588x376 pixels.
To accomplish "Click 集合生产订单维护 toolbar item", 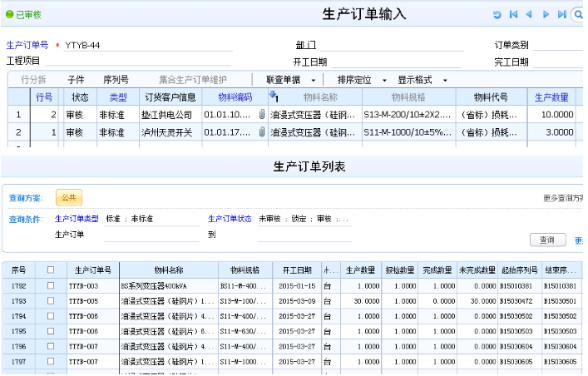I will point(193,80).
